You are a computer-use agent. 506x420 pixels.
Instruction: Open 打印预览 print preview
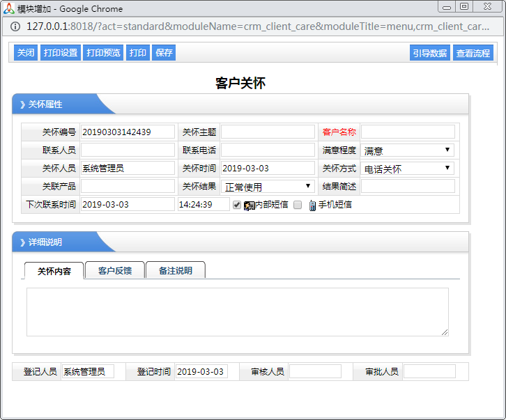click(103, 53)
